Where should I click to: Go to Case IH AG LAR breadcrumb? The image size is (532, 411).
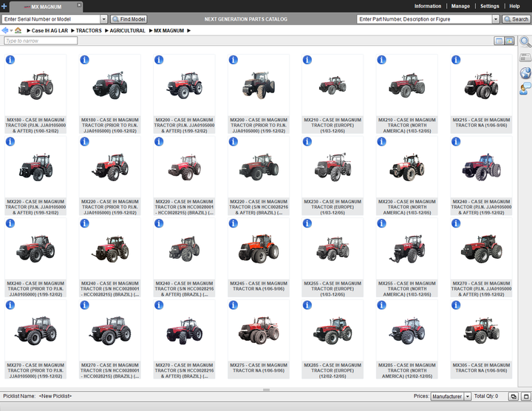[50, 30]
